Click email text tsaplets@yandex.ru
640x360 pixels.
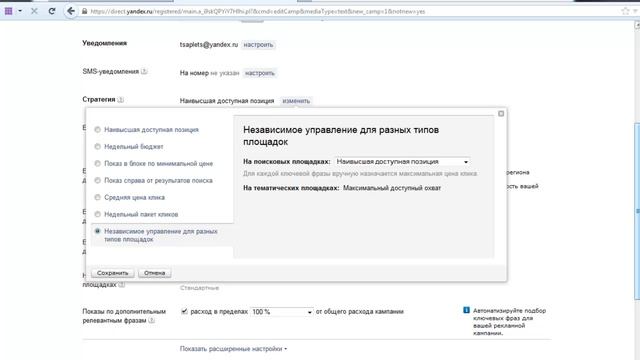pos(209,44)
